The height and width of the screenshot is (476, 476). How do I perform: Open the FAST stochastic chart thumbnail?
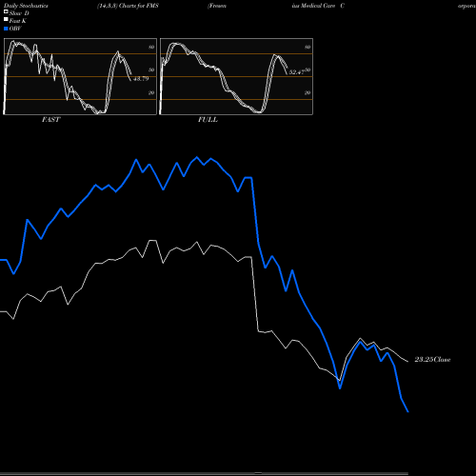click(80, 76)
